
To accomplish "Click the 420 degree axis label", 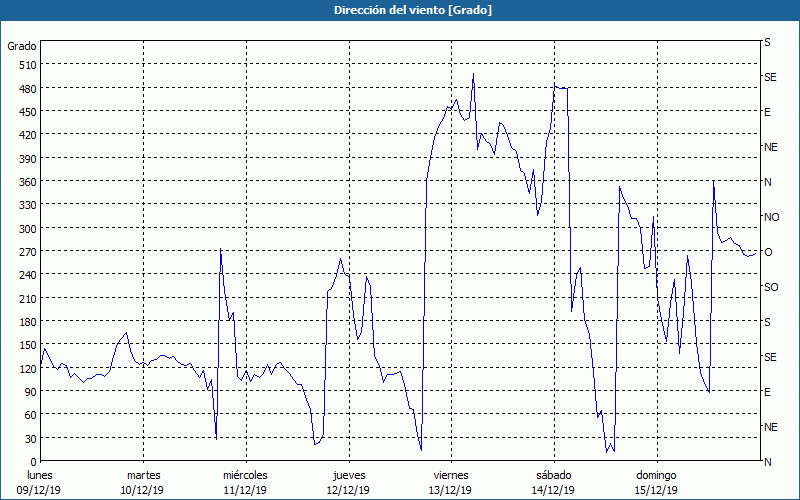I will coord(28,135).
